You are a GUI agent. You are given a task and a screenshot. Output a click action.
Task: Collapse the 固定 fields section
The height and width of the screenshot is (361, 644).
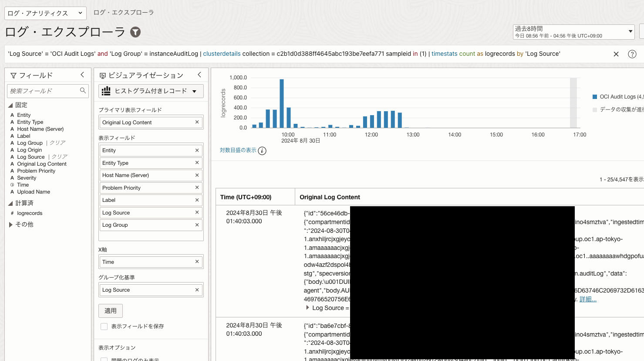click(x=10, y=105)
